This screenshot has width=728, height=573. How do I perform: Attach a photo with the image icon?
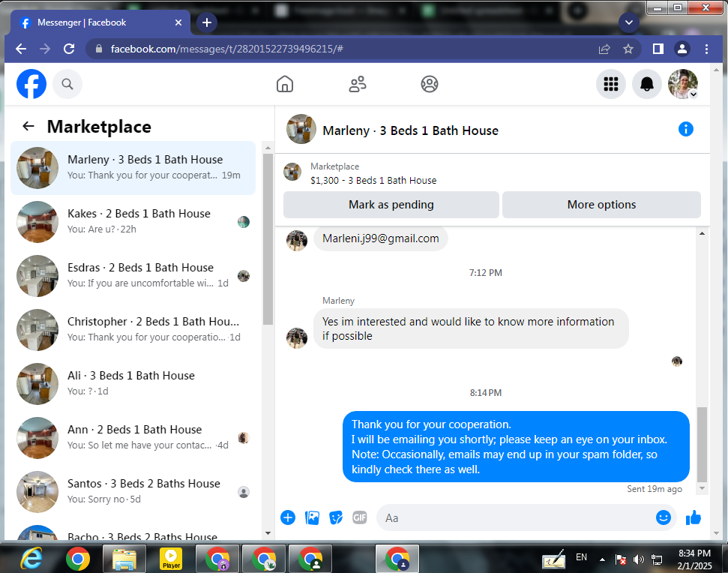coord(312,517)
